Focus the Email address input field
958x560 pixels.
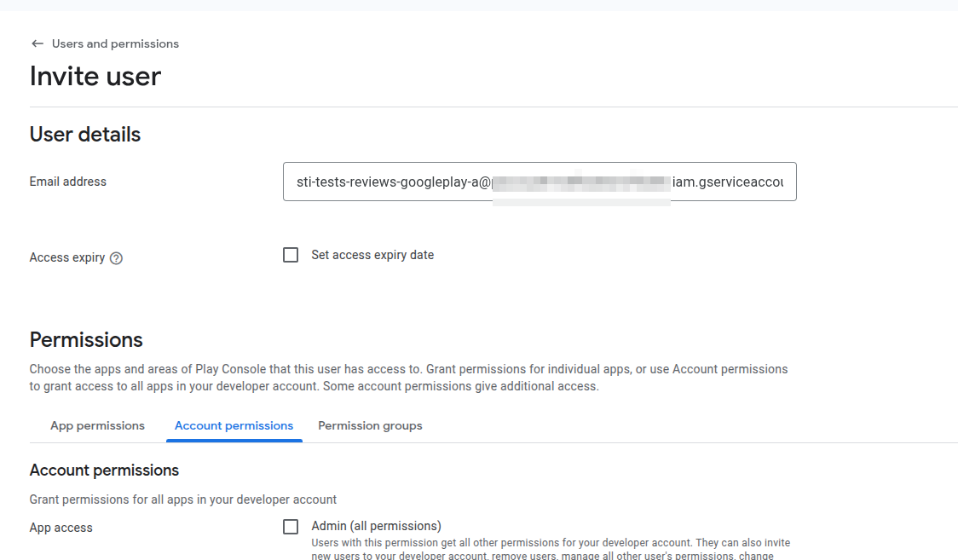[x=539, y=182]
